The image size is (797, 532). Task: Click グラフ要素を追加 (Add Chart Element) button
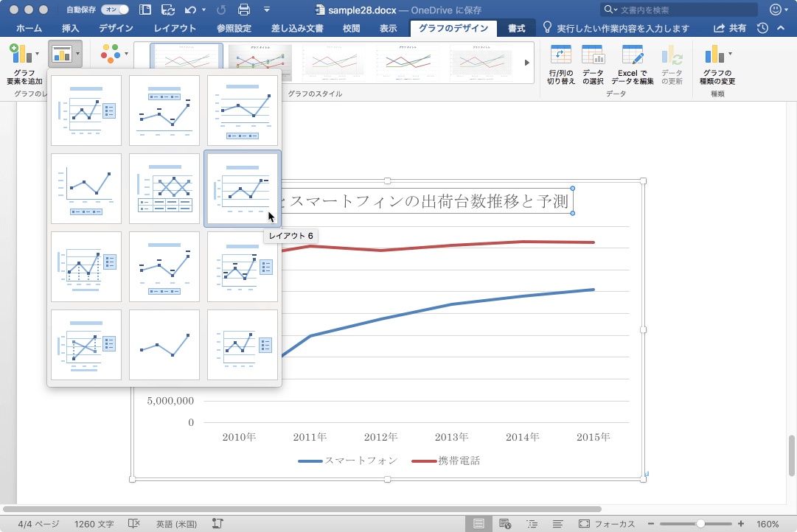pyautogui.click(x=24, y=64)
